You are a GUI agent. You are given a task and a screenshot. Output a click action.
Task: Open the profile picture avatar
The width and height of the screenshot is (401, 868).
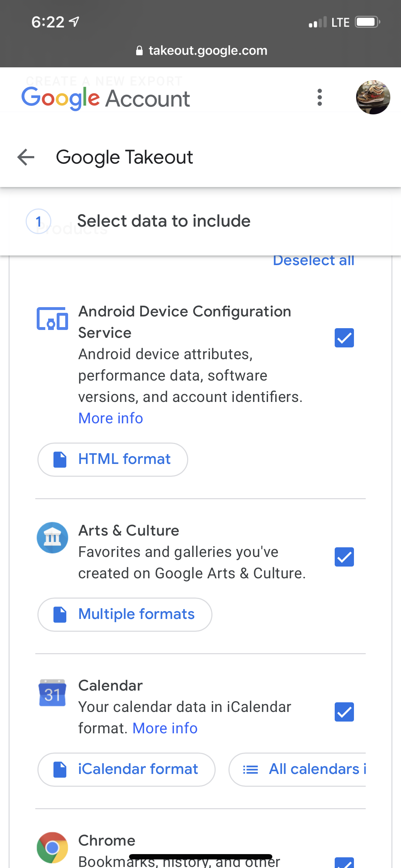click(x=373, y=97)
